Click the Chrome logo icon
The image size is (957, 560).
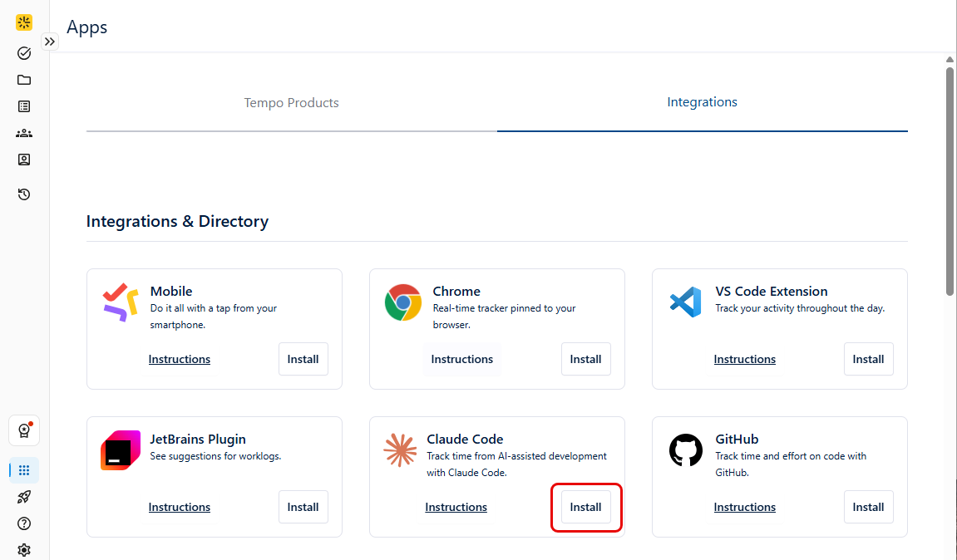402,302
